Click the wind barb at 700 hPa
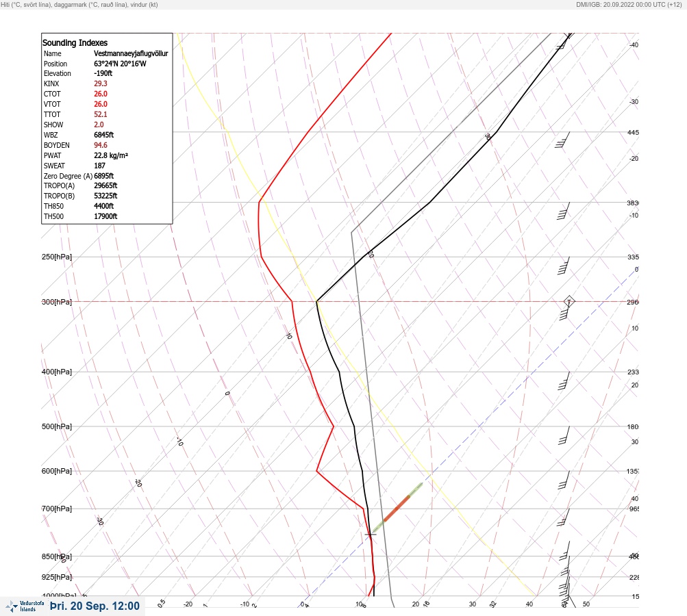The image size is (687, 616). click(564, 517)
